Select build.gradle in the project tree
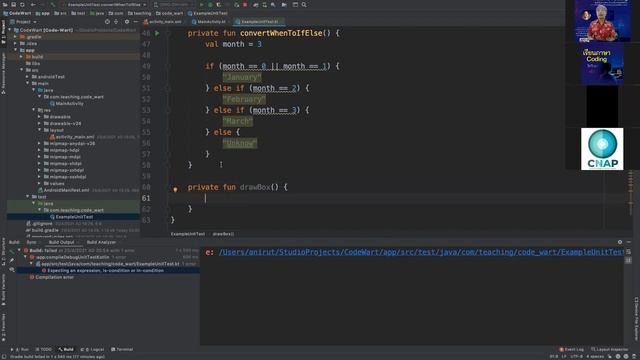 tap(45, 230)
